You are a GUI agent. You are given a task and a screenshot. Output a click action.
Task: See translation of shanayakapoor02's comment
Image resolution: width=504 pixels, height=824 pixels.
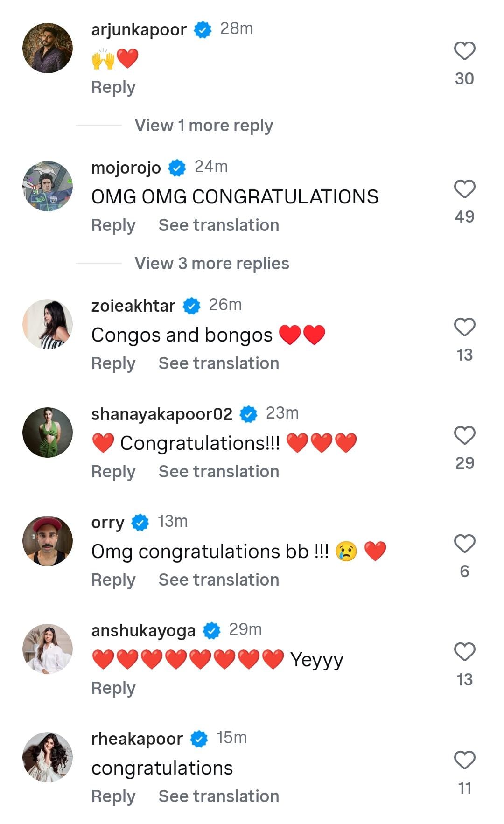[218, 472]
